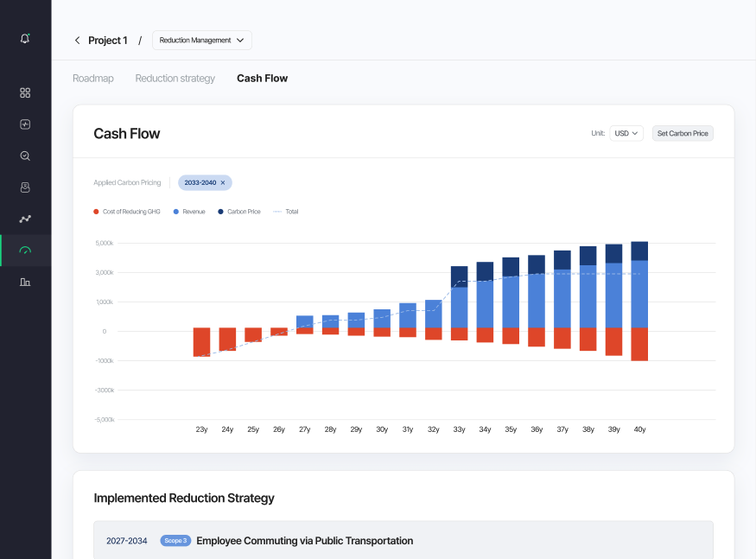Click the red cost segment for 40y
This screenshot has height=559, width=756.
(639, 345)
